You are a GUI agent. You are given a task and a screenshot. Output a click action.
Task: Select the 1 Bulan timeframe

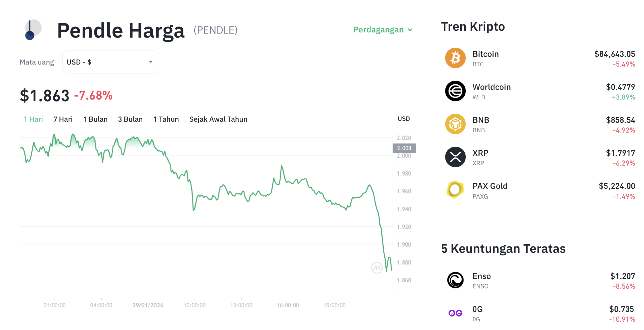pyautogui.click(x=95, y=119)
